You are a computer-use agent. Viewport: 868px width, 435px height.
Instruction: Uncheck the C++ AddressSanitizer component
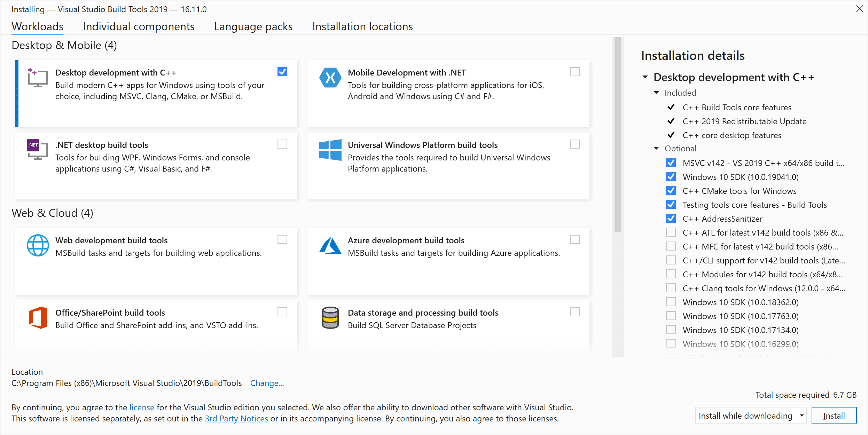[x=671, y=219]
